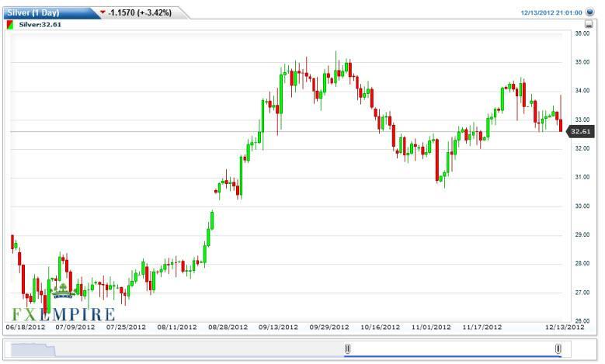Click the 12/13/2012 21:01:00 timestamp
605x364 pixels.
coord(551,12)
